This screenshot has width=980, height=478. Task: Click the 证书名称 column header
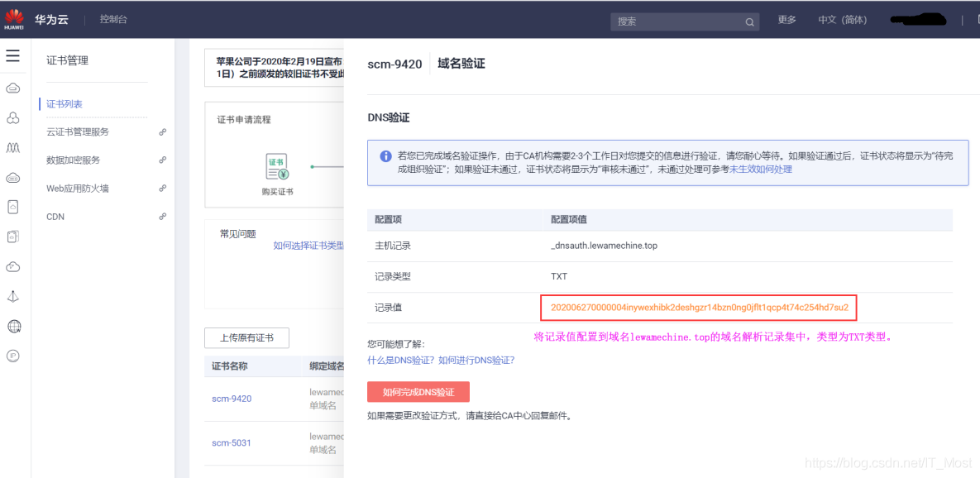pos(230,366)
